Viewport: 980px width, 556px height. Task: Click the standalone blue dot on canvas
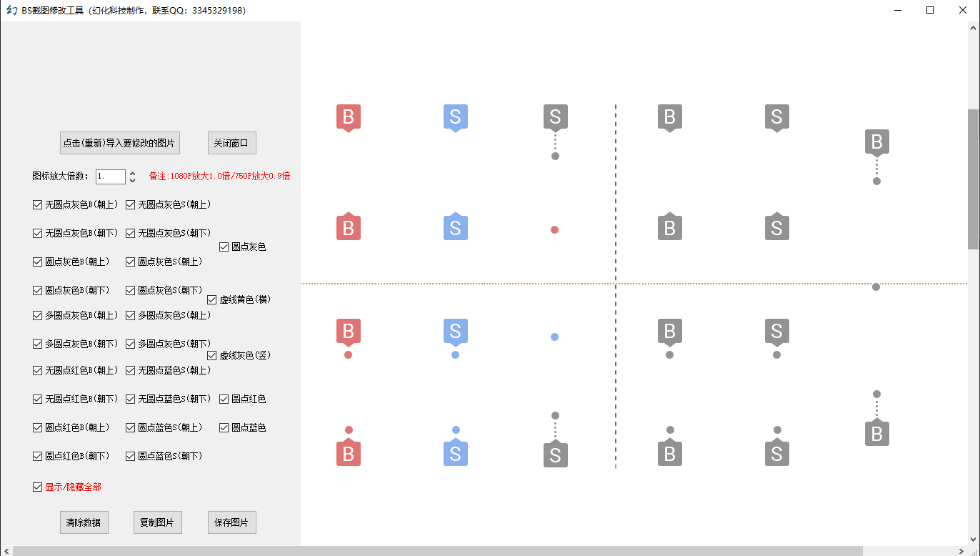554,337
